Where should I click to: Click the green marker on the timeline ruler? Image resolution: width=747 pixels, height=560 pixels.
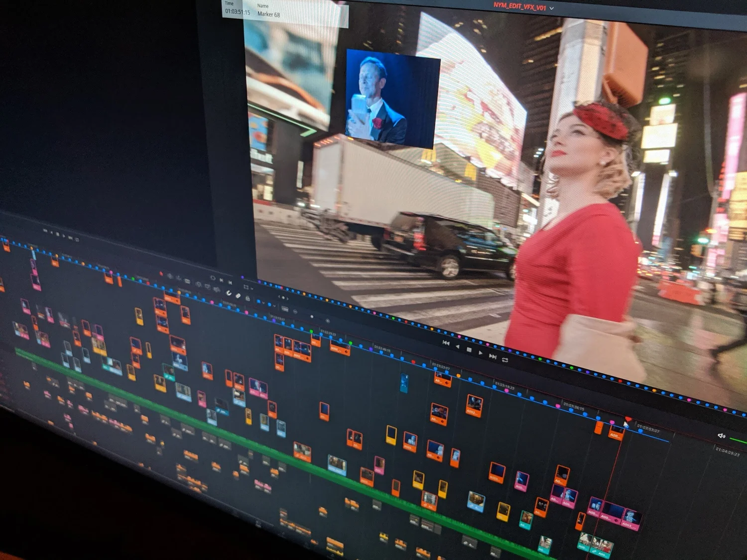(312, 331)
